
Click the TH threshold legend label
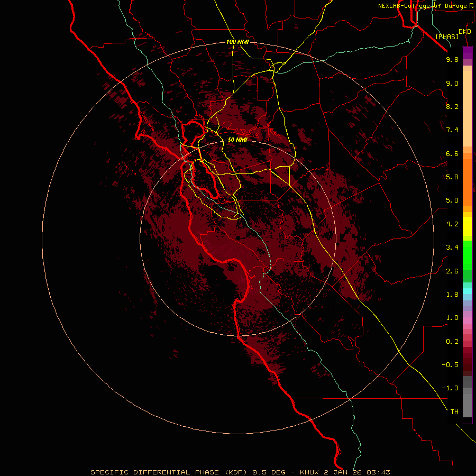[x=454, y=412]
